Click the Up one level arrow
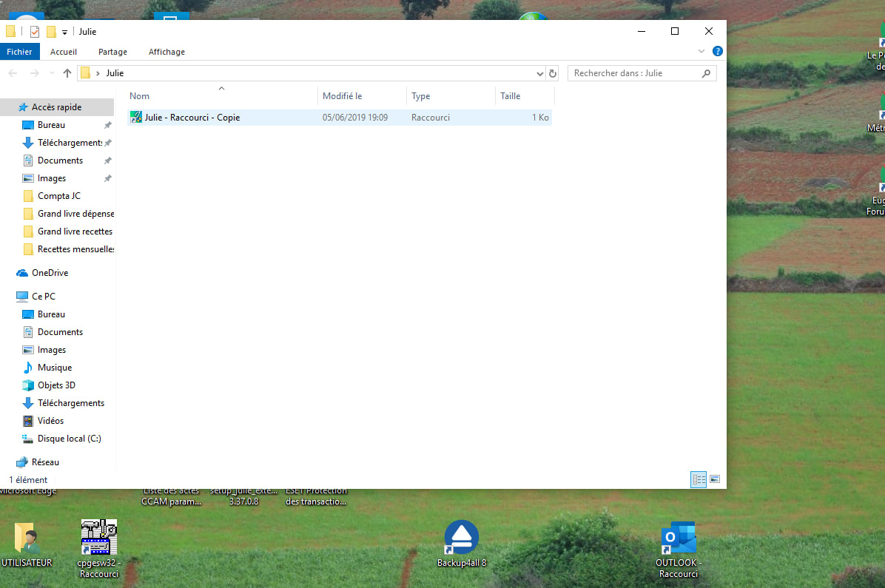 (67, 73)
